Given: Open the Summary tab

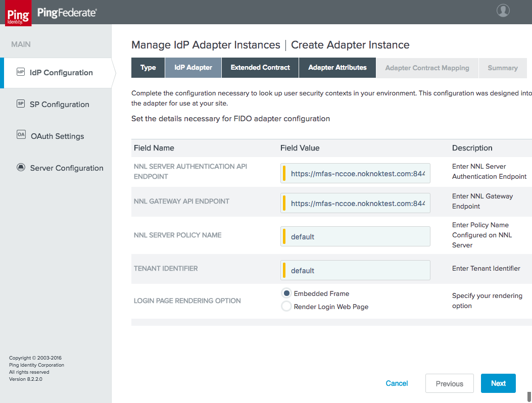Looking at the screenshot, I should 503,68.
